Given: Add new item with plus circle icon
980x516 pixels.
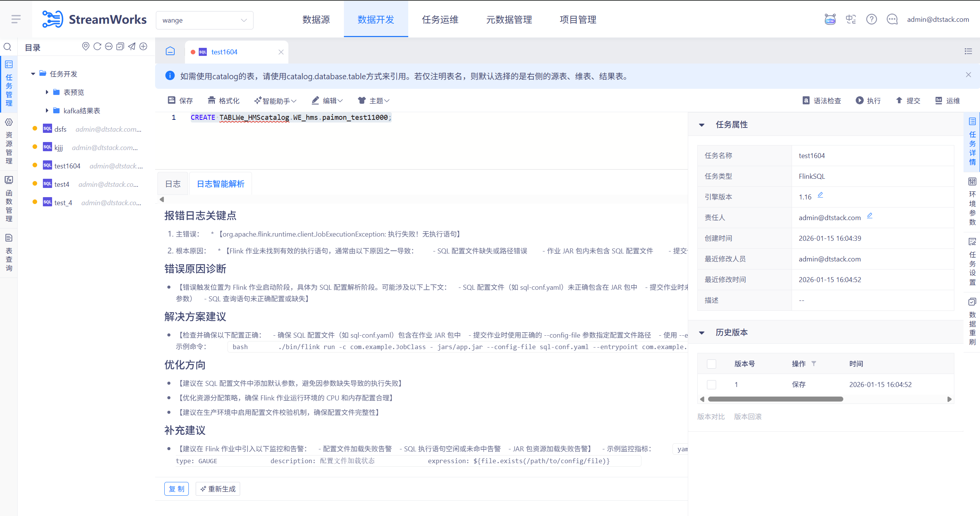Looking at the screenshot, I should [143, 46].
